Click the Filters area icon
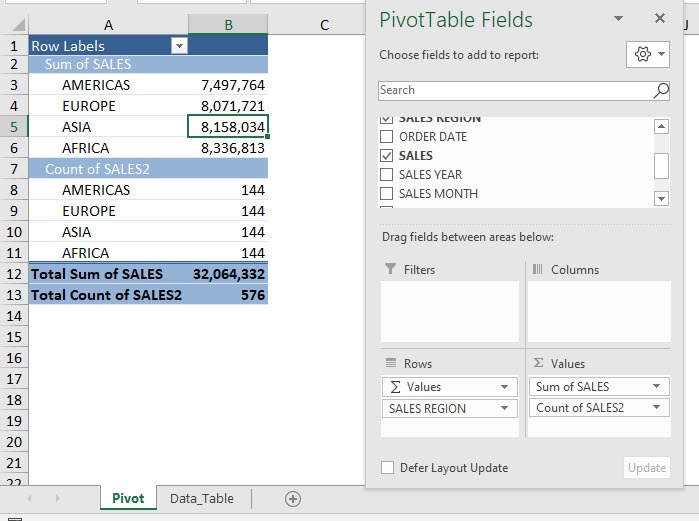The height and width of the screenshot is (521, 699). [390, 269]
